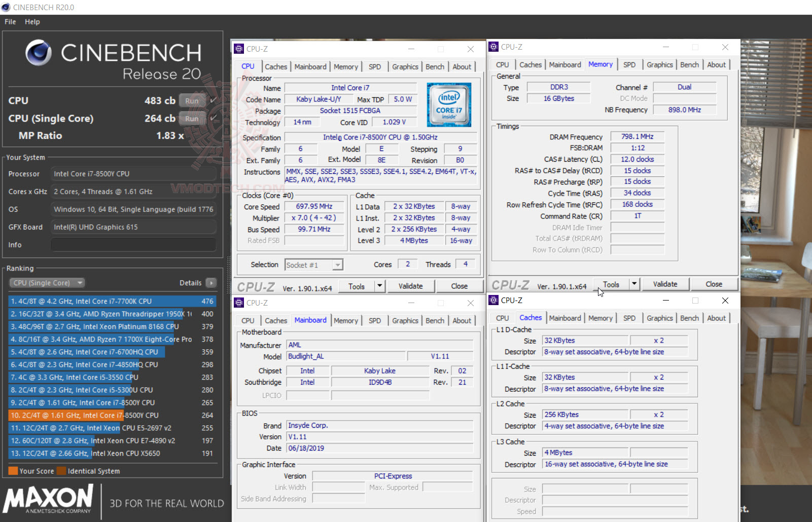Click the MAXON logo at the bottom

pyautogui.click(x=48, y=499)
